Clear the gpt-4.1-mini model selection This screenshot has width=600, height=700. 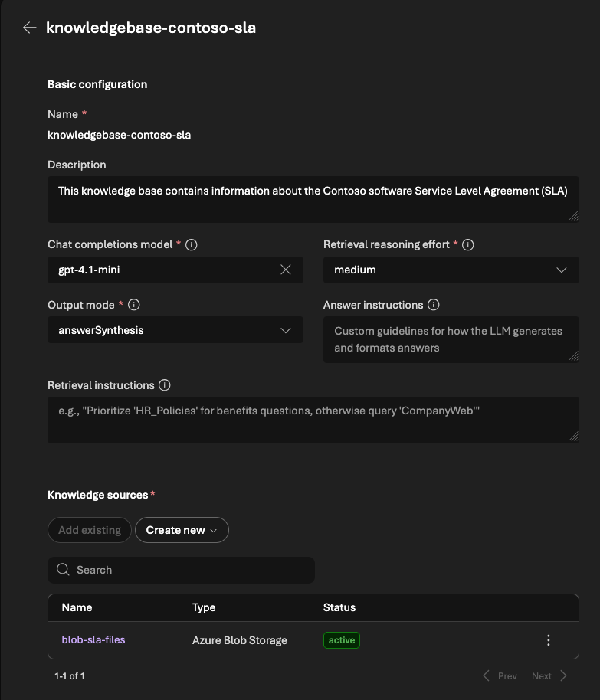coord(286,270)
